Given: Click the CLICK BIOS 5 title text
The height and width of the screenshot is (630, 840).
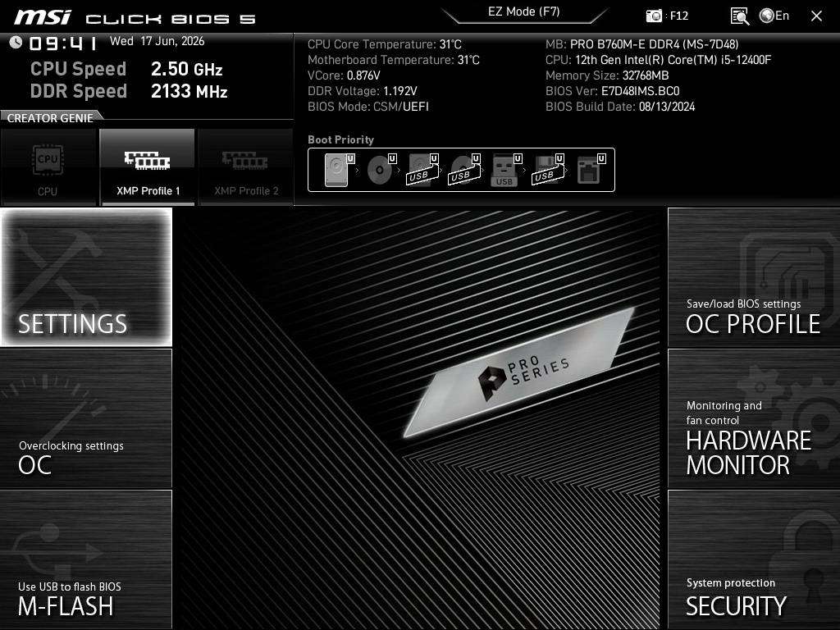Looking at the screenshot, I should 171,20.
